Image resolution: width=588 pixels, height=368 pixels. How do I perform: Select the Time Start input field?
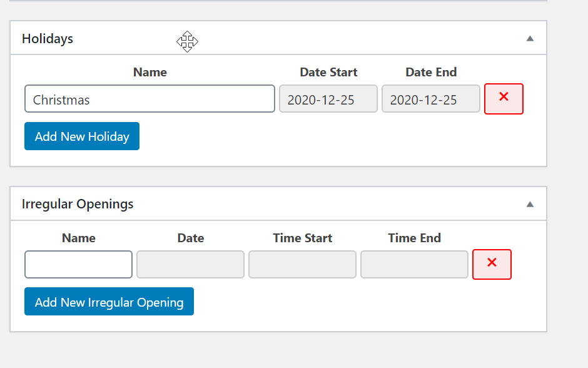pos(302,264)
